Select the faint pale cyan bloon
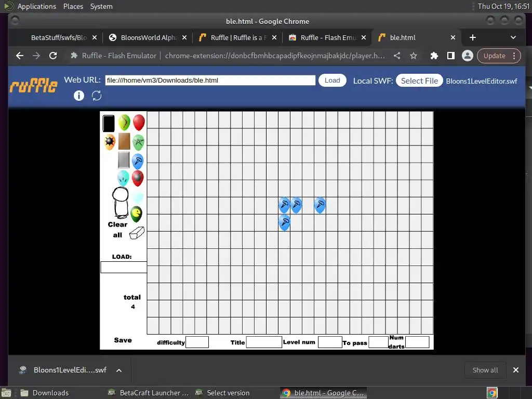Viewport: 532px width, 399px height. coord(137,197)
